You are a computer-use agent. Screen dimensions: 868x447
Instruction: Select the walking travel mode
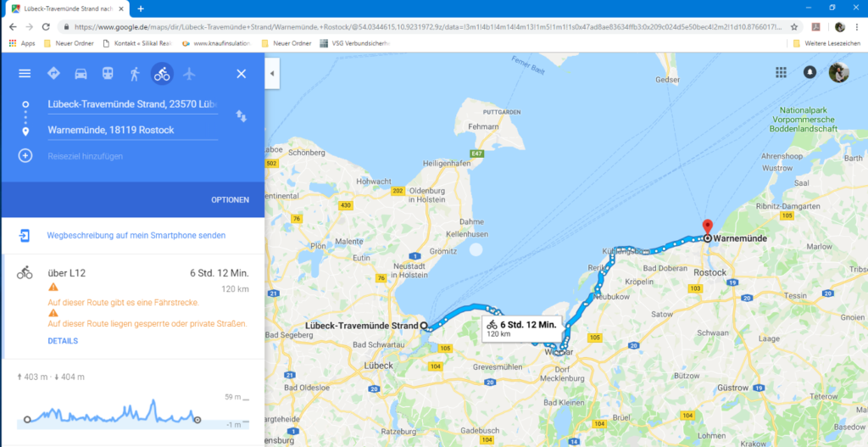point(135,74)
